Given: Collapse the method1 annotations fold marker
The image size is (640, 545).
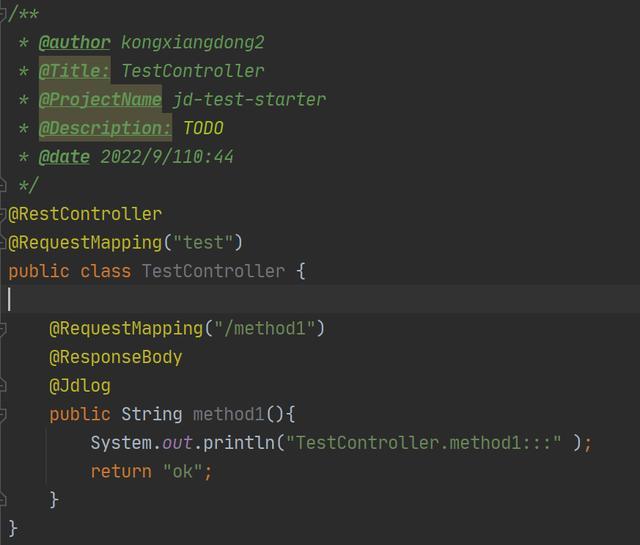Looking at the screenshot, I should (4, 329).
